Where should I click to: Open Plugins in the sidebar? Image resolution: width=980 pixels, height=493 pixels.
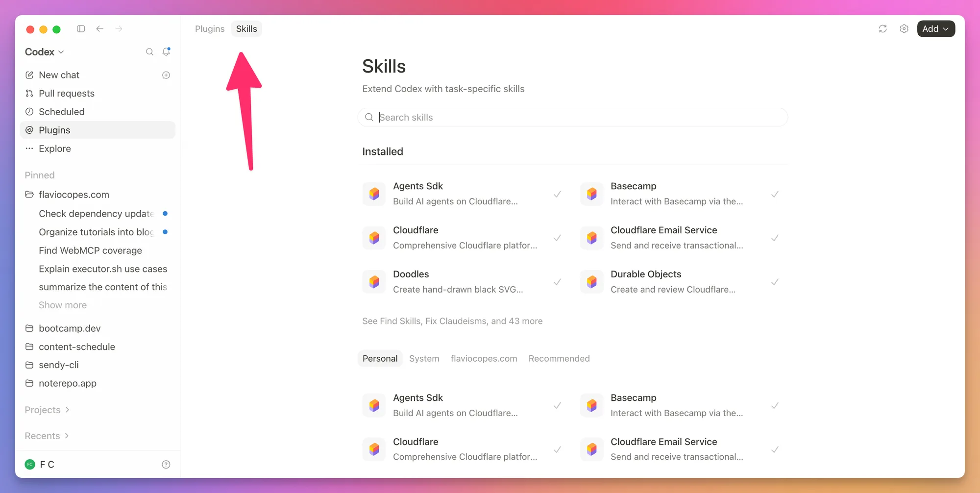click(98, 130)
